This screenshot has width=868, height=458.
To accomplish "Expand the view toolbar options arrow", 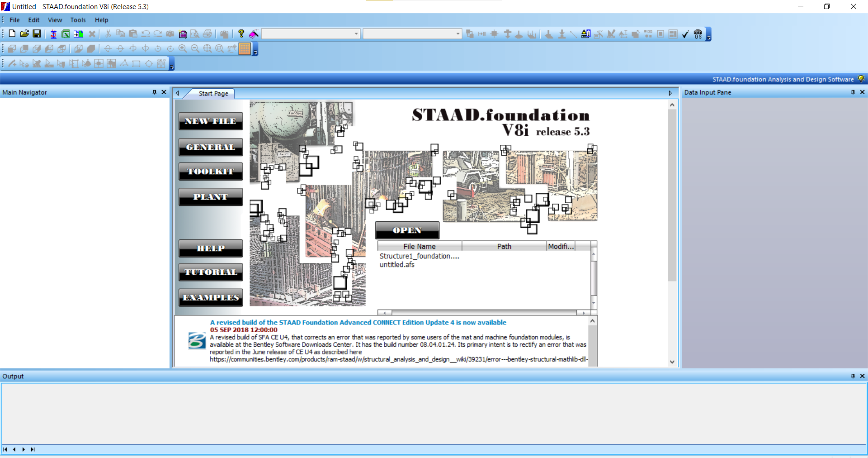I will [255, 52].
